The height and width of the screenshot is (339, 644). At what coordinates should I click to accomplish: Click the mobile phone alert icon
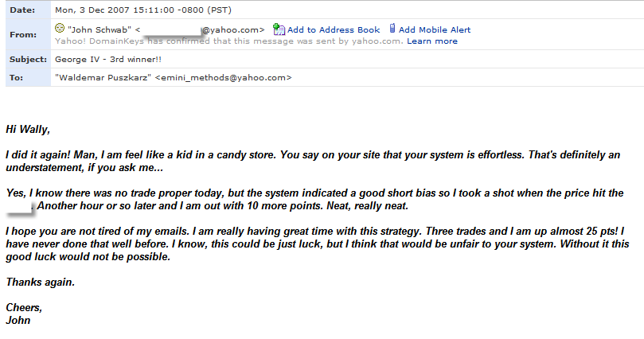pos(392,29)
